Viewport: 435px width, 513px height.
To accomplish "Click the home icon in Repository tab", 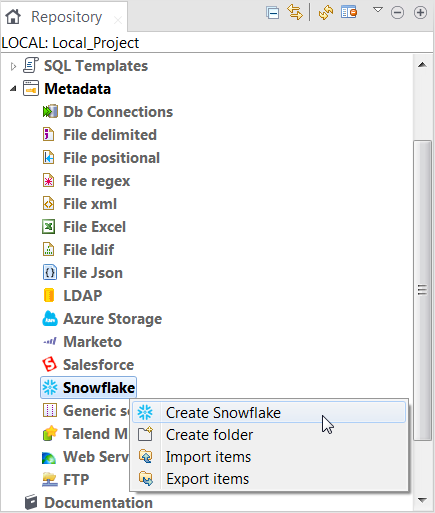I will tap(13, 16).
